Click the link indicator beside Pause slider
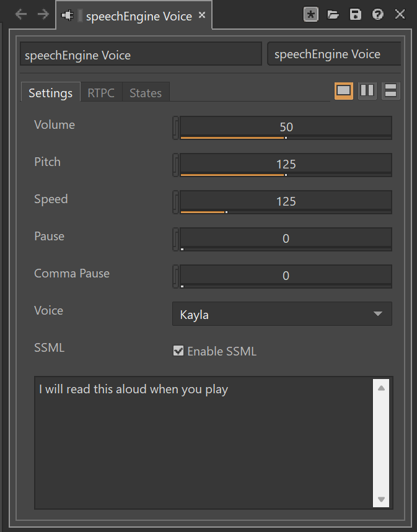 click(x=175, y=239)
